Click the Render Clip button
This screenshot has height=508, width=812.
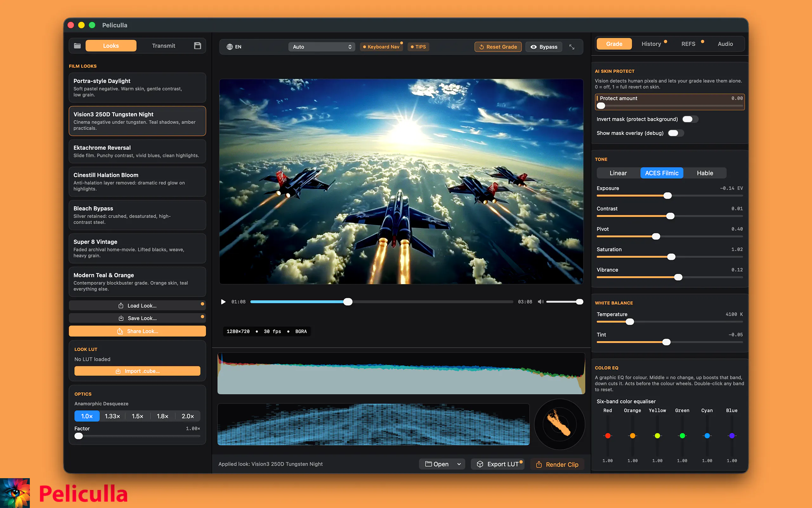(557, 464)
